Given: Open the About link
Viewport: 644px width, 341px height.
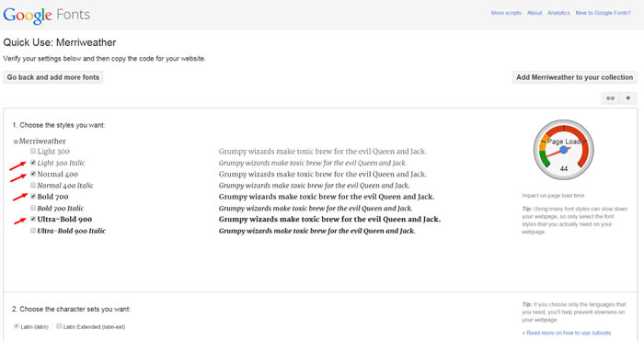Looking at the screenshot, I should pyautogui.click(x=535, y=13).
